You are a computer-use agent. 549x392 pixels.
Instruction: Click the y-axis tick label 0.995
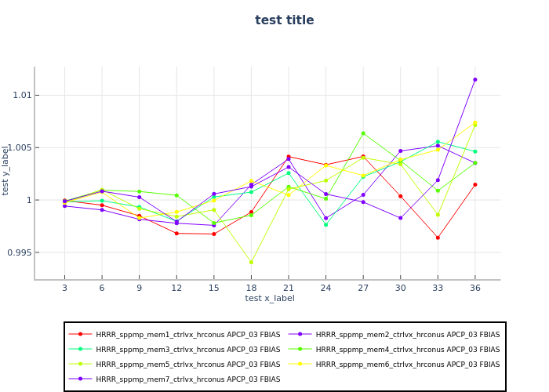point(19,252)
